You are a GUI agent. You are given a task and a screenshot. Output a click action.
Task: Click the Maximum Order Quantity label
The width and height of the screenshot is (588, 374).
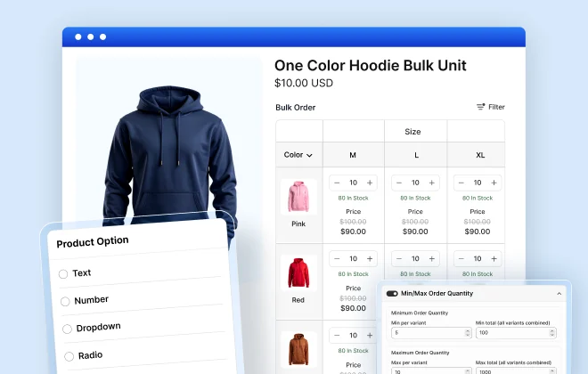click(x=420, y=353)
